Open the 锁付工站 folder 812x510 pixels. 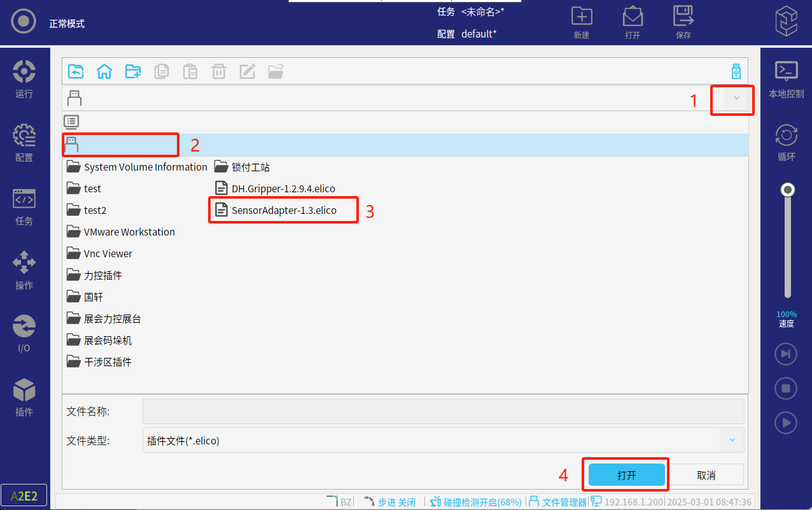coord(243,167)
